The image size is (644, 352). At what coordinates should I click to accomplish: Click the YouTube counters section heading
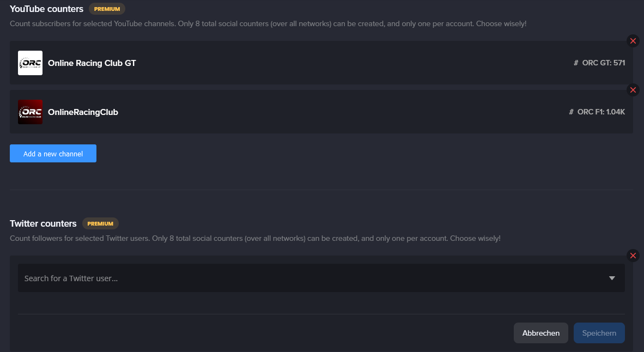46,9
